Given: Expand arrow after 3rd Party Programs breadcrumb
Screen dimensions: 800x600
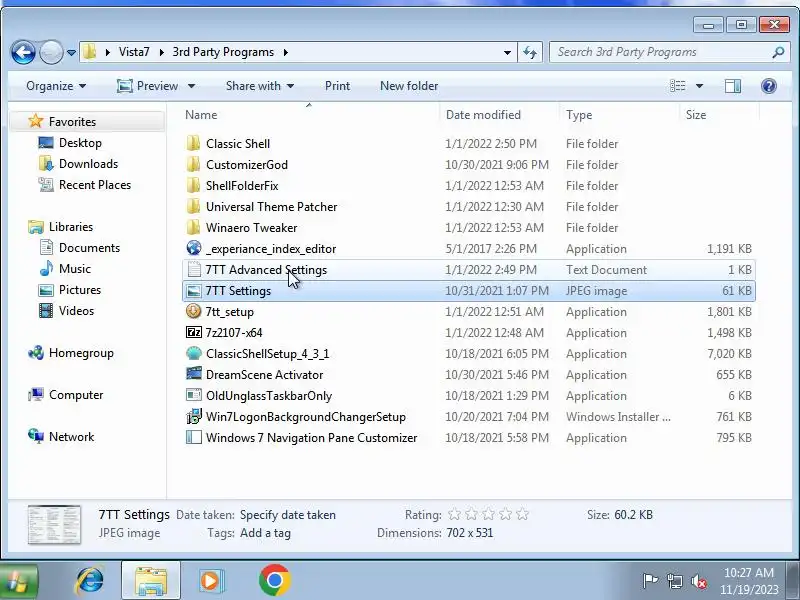Looking at the screenshot, I should pos(286,52).
